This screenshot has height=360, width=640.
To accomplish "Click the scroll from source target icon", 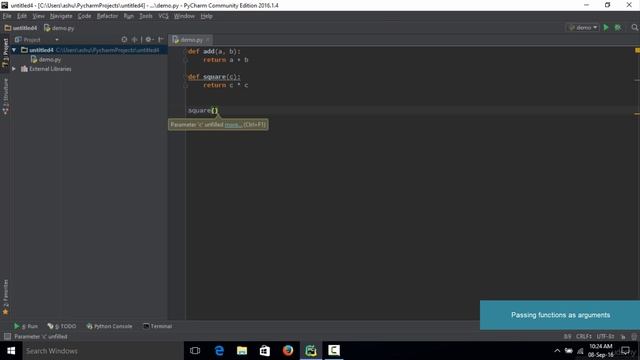I will tap(124, 40).
